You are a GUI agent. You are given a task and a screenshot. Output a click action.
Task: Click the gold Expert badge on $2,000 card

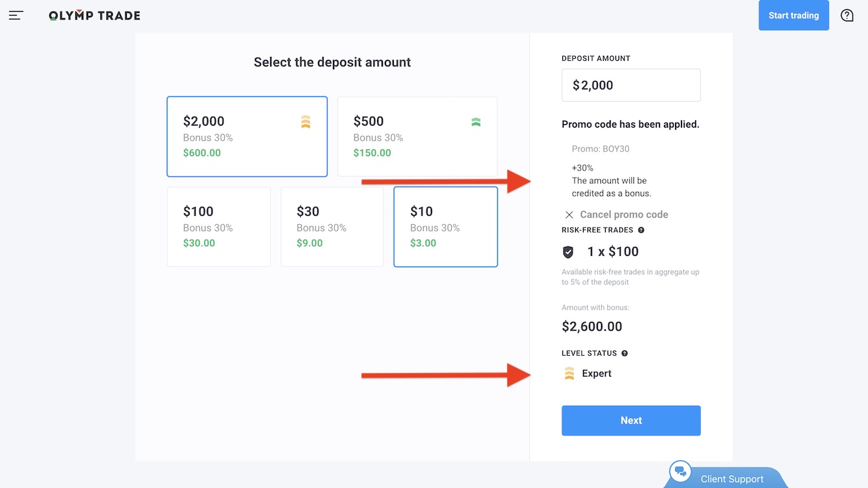point(306,122)
